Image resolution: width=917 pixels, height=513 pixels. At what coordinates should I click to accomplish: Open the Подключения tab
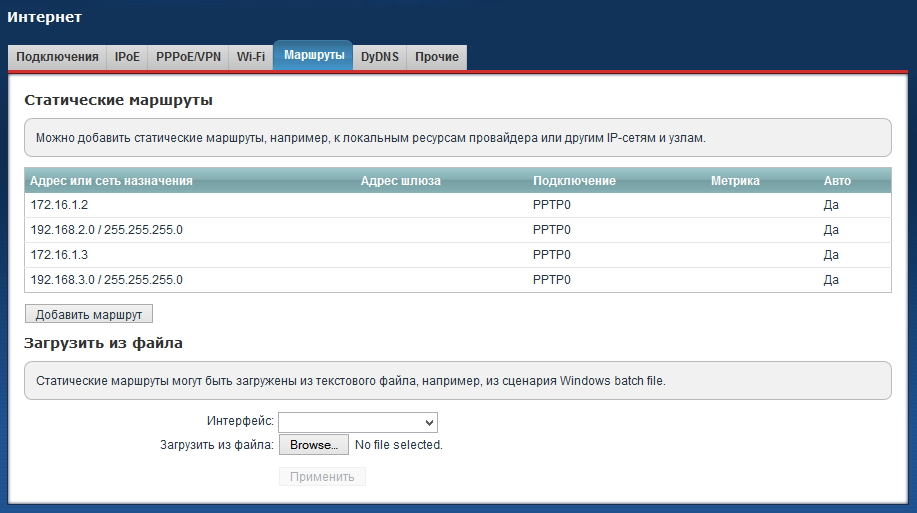[57, 57]
